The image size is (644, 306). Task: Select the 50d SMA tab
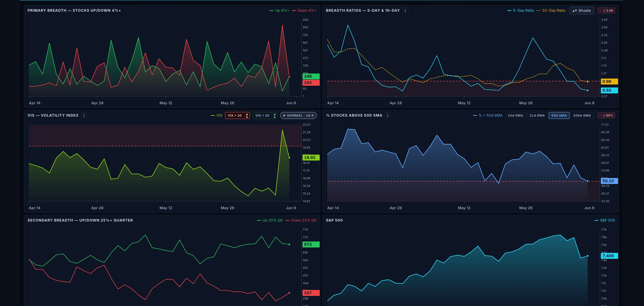(559, 115)
